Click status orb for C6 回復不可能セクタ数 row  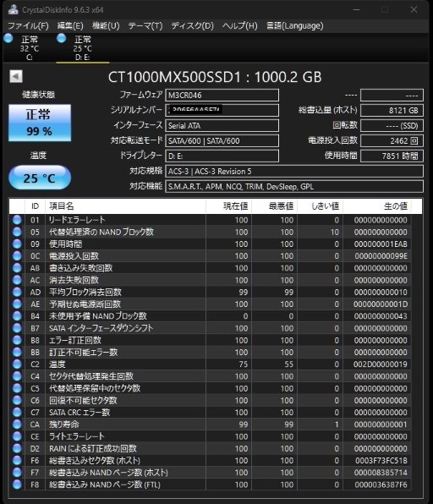[17, 400]
